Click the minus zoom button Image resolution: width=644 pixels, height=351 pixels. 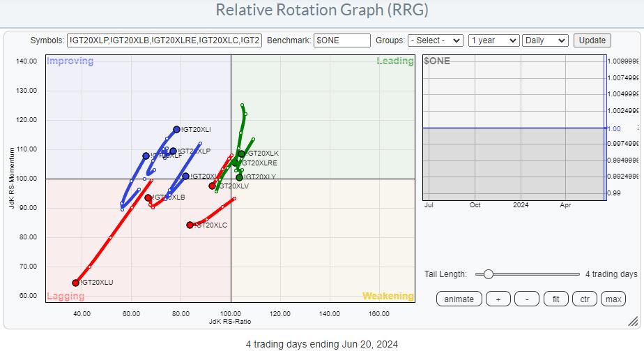click(527, 299)
